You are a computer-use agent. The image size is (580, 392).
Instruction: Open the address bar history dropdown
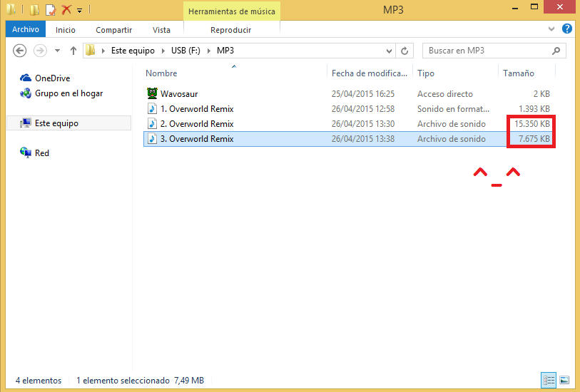(x=389, y=51)
